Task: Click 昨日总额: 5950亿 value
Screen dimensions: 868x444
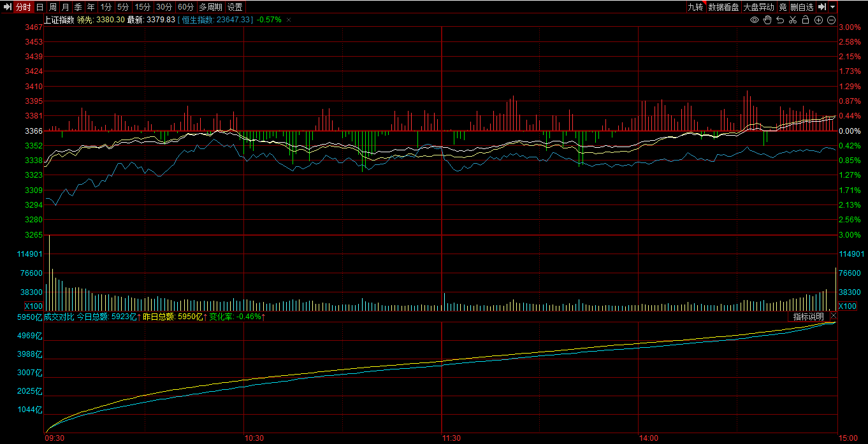Action: pos(173,317)
